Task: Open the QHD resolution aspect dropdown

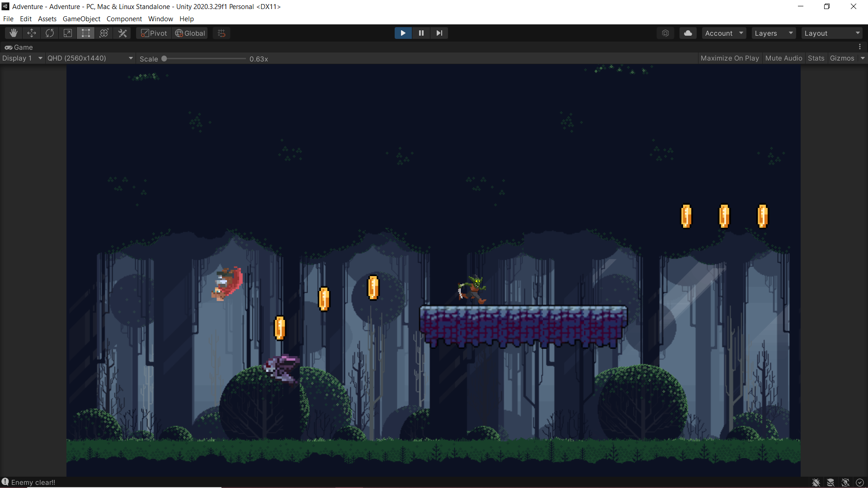Action: click(x=90, y=58)
